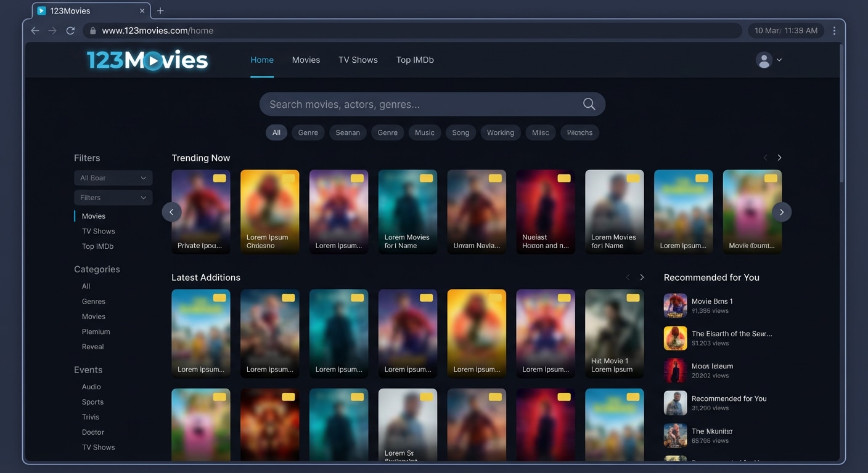This screenshot has height=473, width=868.
Task: Open the user profile icon
Action: point(764,60)
